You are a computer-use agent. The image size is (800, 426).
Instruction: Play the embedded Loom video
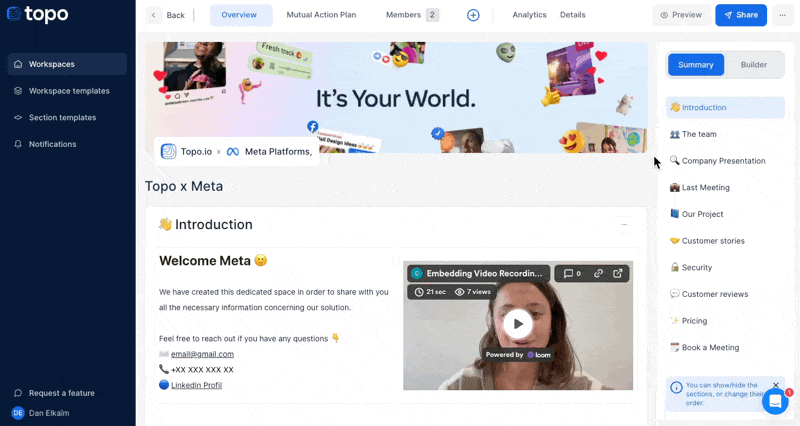[517, 322]
